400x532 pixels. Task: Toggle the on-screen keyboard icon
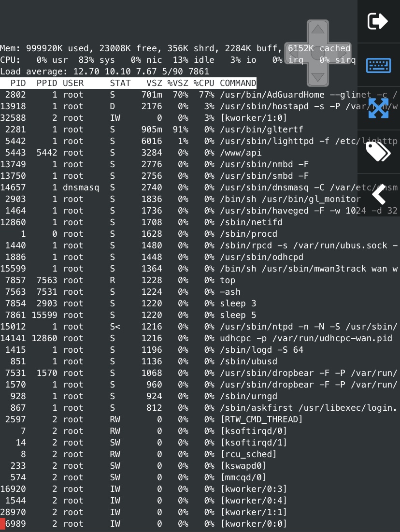(378, 65)
